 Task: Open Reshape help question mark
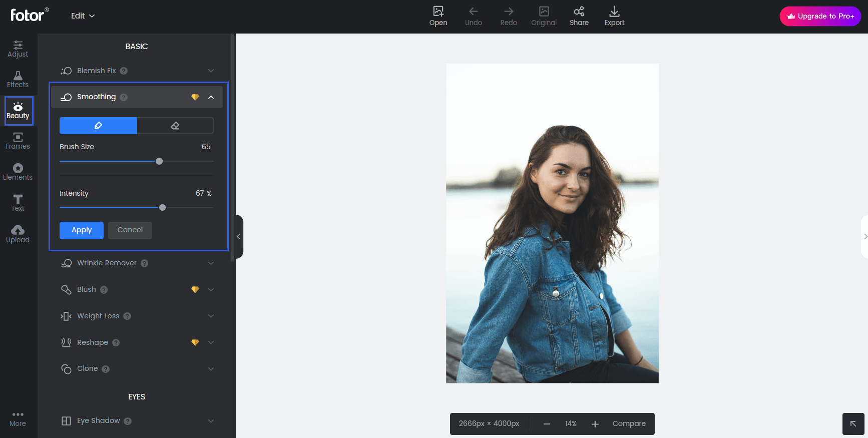click(116, 343)
